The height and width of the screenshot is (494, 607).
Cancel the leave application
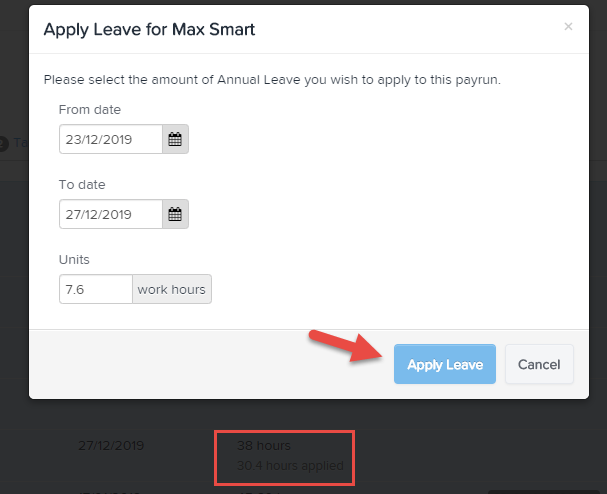coord(539,365)
